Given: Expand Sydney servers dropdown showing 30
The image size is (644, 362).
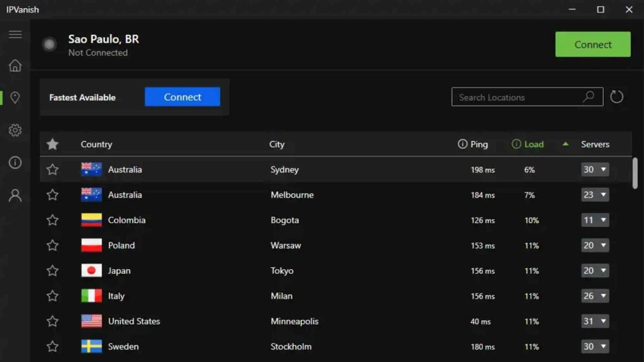Looking at the screenshot, I should coord(595,170).
